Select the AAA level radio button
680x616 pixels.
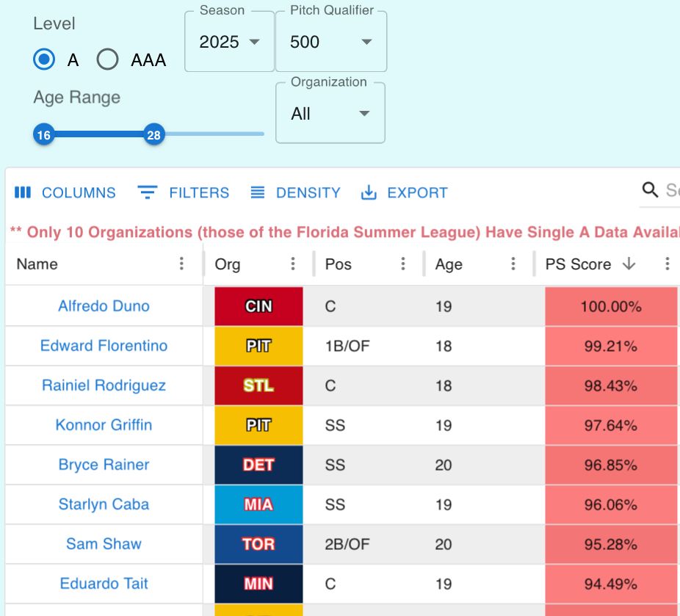(107, 59)
